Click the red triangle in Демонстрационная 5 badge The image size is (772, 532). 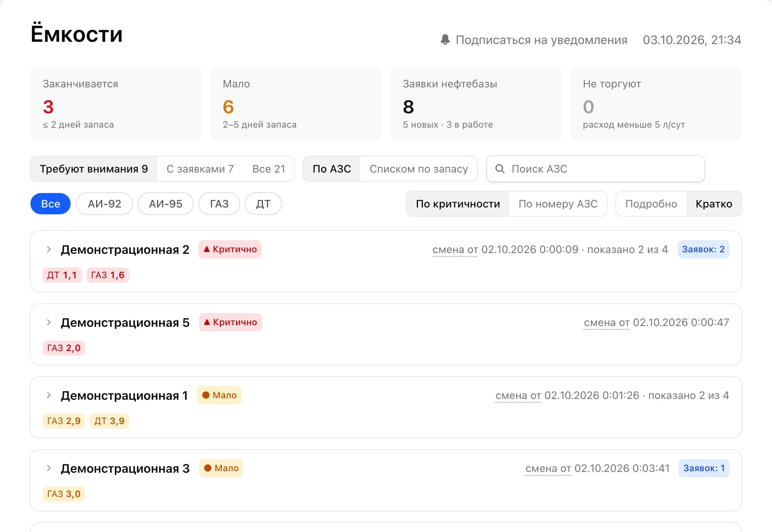207,322
